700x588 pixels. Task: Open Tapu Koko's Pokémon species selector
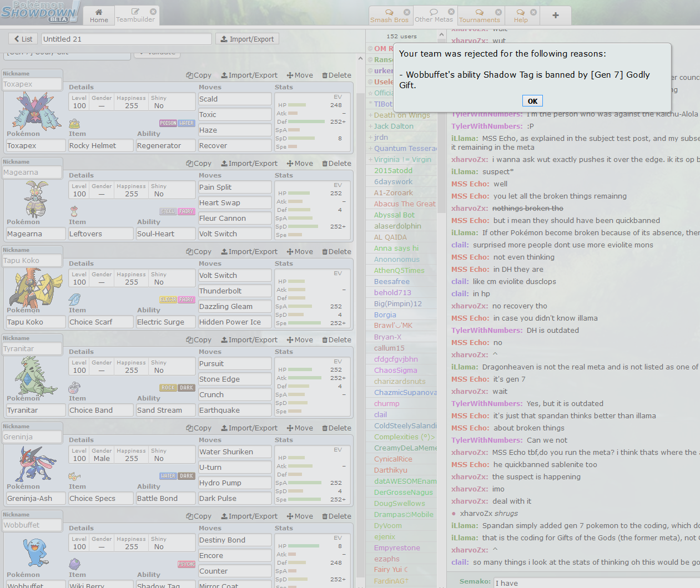coord(34,322)
